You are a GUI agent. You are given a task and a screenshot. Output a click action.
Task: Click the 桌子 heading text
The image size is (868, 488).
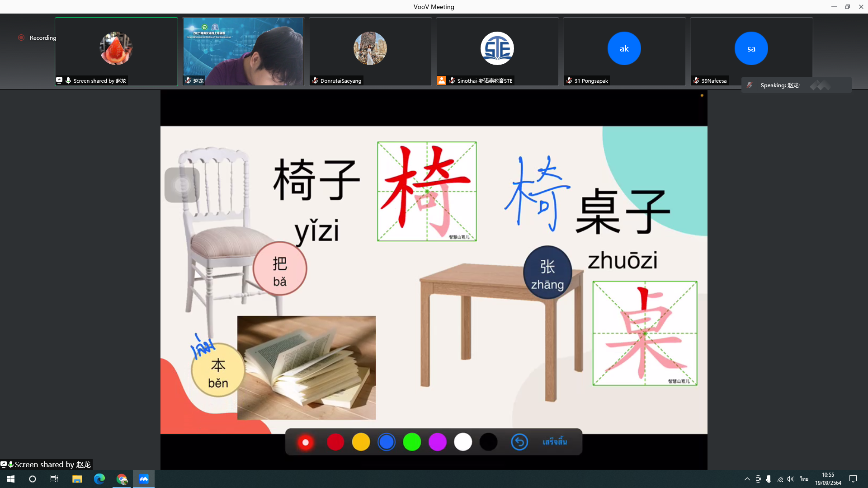(x=623, y=211)
